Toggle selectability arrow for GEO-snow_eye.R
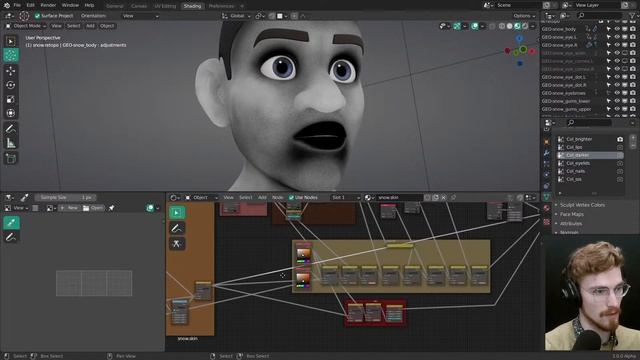 pyautogui.click(x=609, y=45)
